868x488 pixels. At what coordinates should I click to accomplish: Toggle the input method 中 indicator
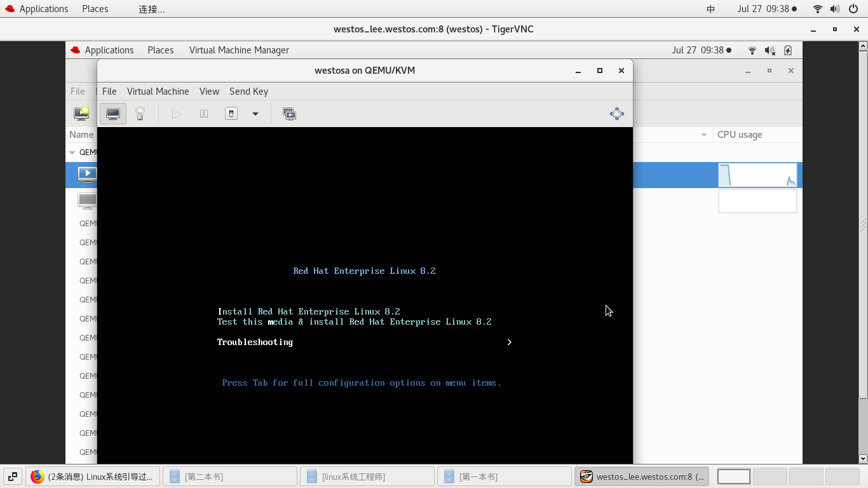710,9
